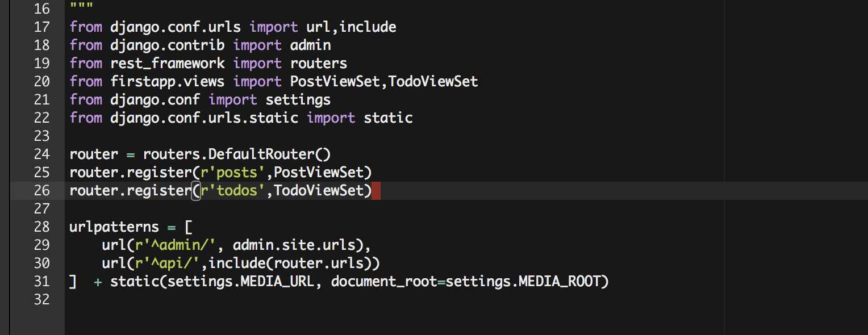Click 'admin.site.urls' on line 29
Viewport: 868px width, 335px height.
(x=294, y=245)
